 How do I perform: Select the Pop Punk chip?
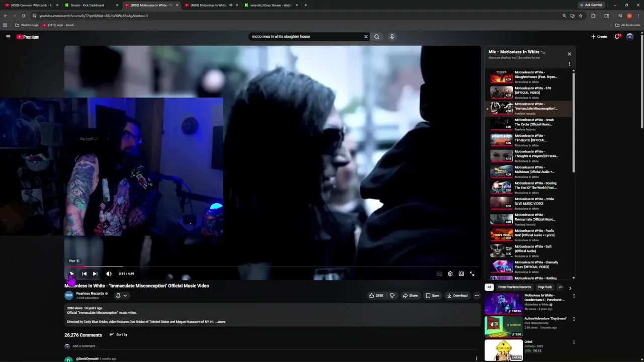[545, 287]
